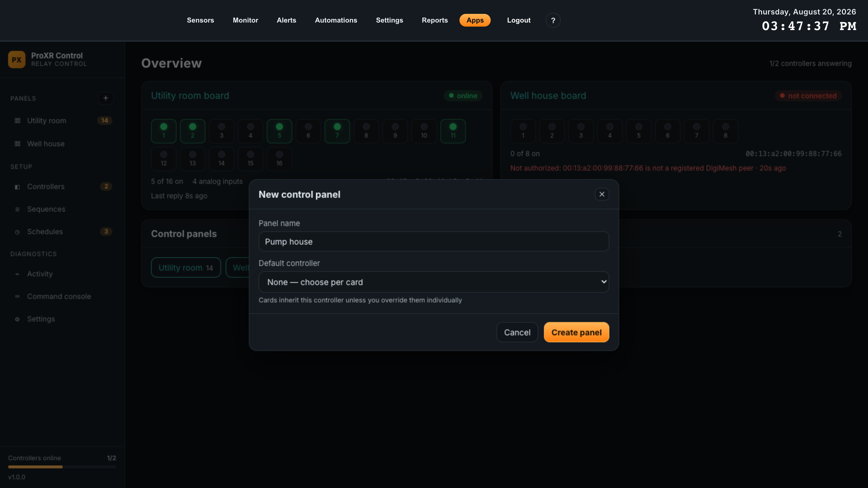The image size is (868, 488).
Task: Click the Sequences list icon
Action: tap(17, 210)
